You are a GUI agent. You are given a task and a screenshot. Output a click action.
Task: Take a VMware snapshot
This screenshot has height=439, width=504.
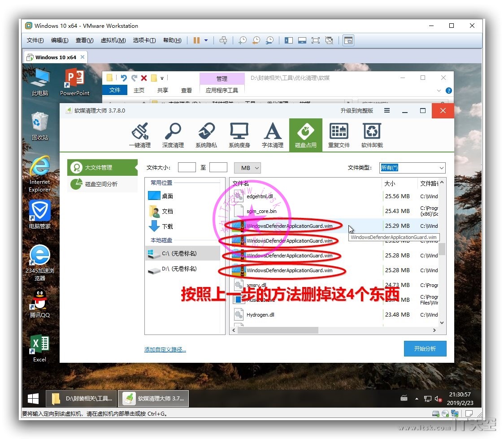(242, 40)
